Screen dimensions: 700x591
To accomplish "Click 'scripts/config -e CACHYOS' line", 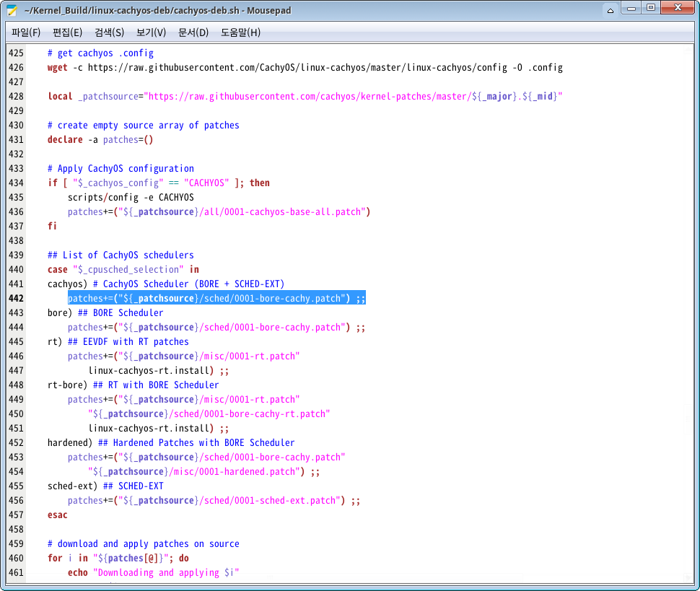I will (x=131, y=197).
